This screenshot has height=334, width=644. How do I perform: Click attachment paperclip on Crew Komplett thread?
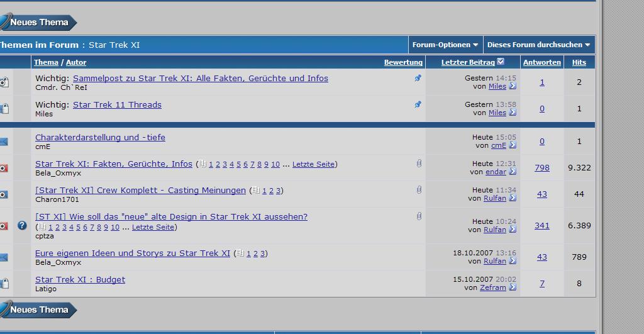[419, 190]
